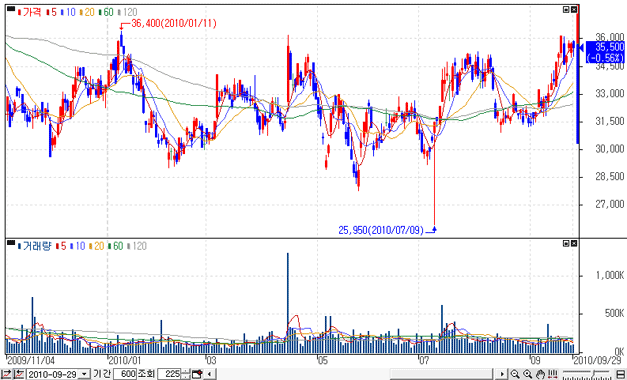Close the price chart panel
The width and height of the screenshot is (627, 380).
[573, 9]
